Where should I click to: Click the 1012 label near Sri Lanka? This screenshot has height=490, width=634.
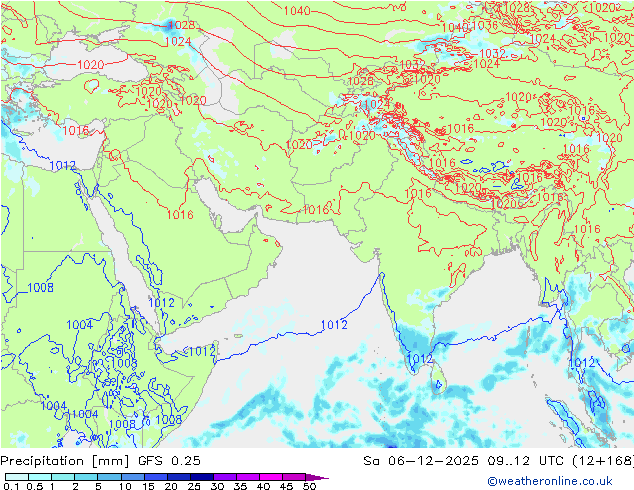420,359
